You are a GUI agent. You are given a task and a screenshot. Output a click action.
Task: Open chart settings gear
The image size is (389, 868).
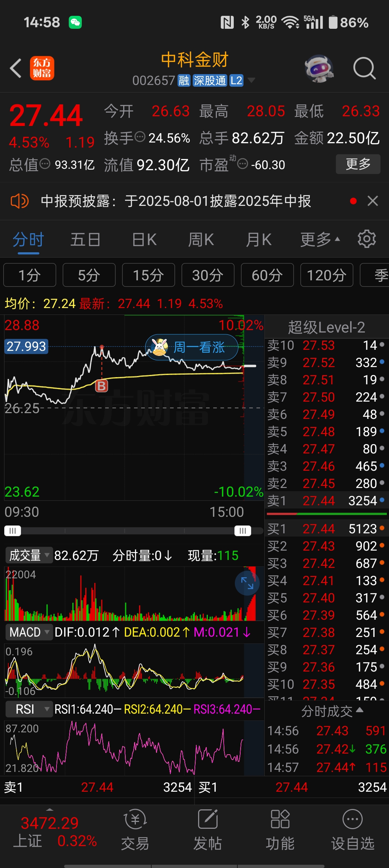pyautogui.click(x=367, y=239)
